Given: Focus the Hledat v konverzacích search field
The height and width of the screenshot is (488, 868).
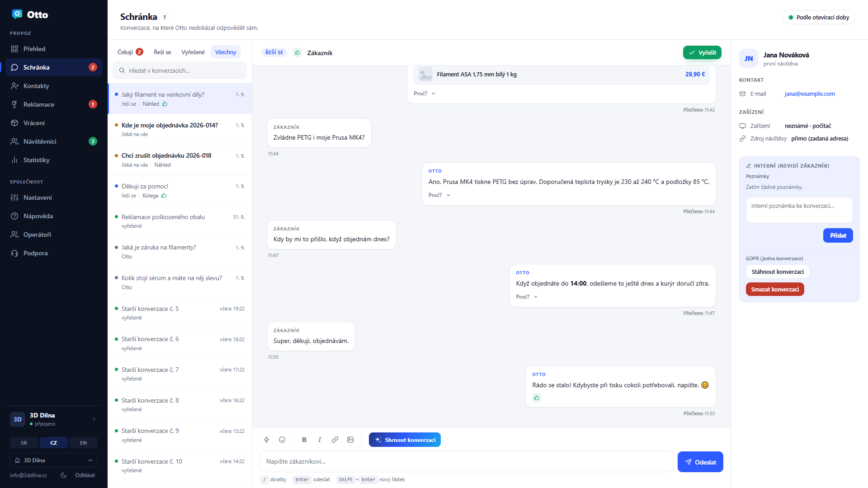Looking at the screenshot, I should click(180, 70).
